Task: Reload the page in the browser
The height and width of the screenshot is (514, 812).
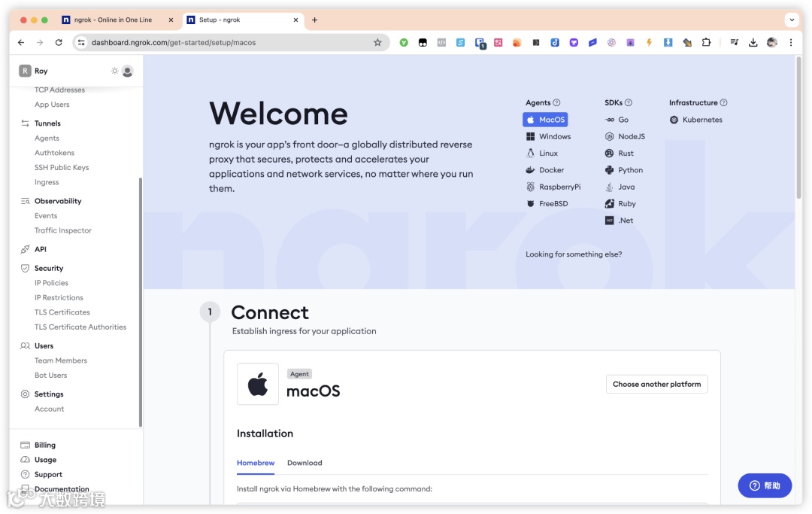Action: [x=59, y=42]
